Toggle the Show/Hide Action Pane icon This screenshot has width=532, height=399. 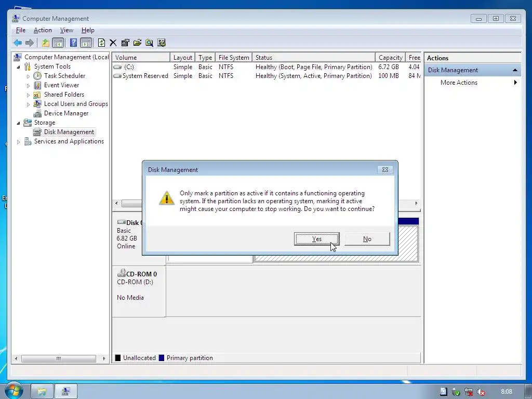[86, 43]
